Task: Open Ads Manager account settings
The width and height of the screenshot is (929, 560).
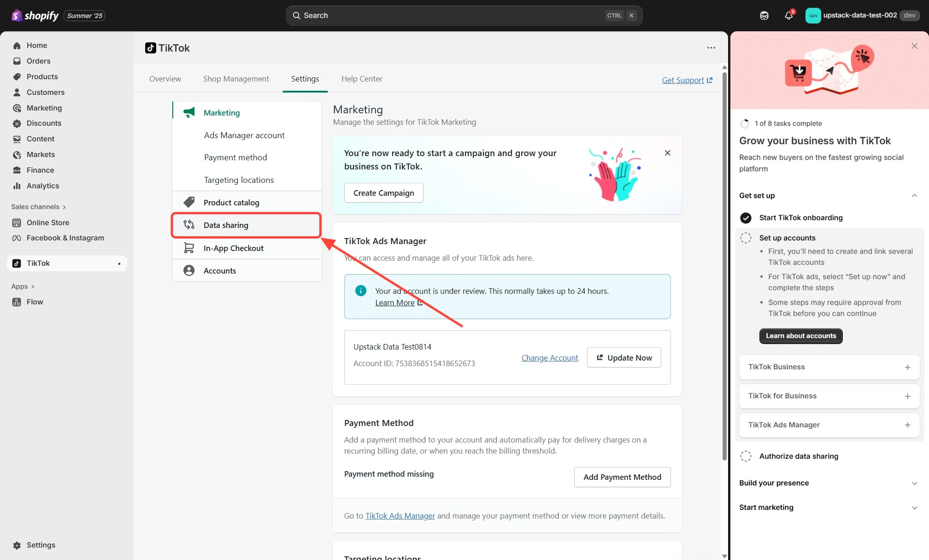Action: coord(244,135)
